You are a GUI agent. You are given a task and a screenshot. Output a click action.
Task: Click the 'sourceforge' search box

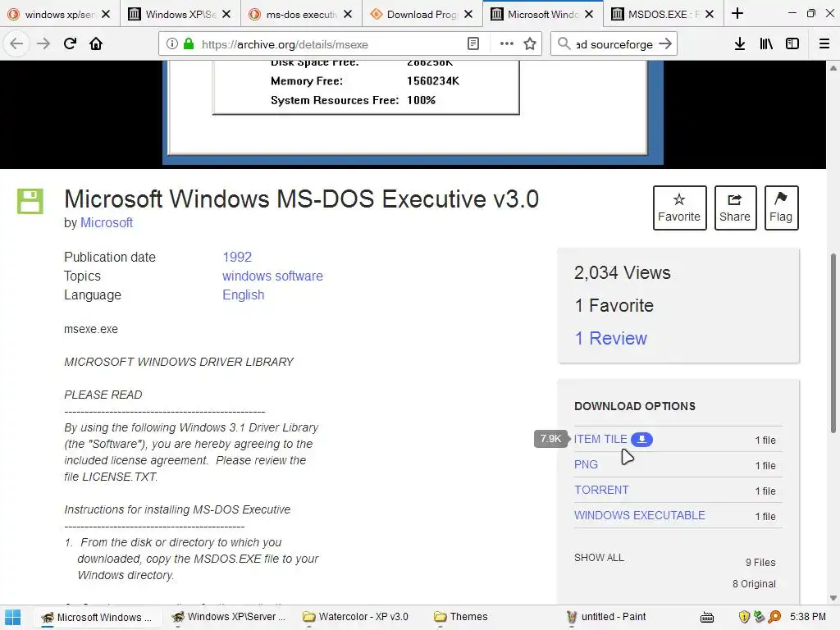(614, 44)
